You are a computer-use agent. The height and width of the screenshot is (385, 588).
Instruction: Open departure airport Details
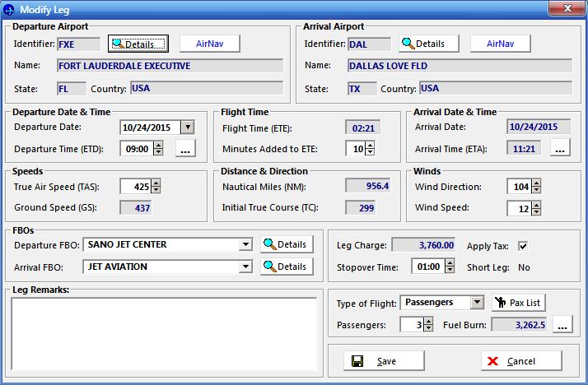(138, 44)
